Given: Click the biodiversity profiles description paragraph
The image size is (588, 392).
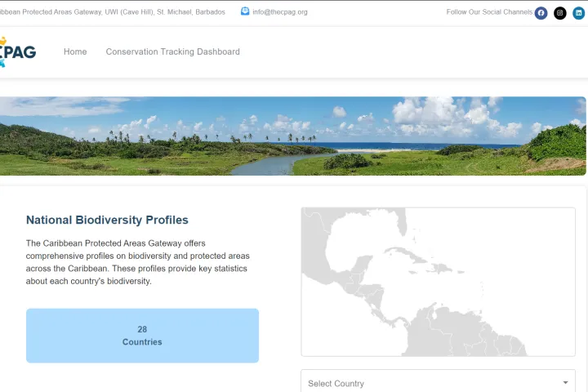Looking at the screenshot, I should (138, 262).
